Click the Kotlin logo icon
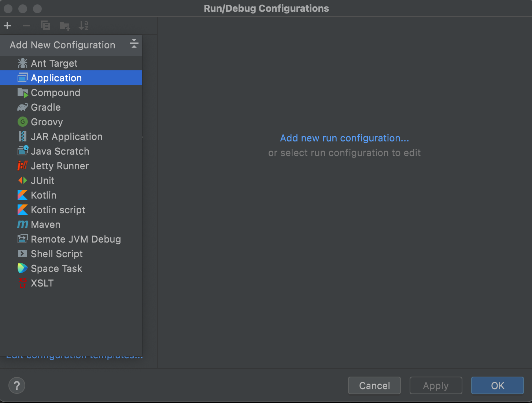 23,195
